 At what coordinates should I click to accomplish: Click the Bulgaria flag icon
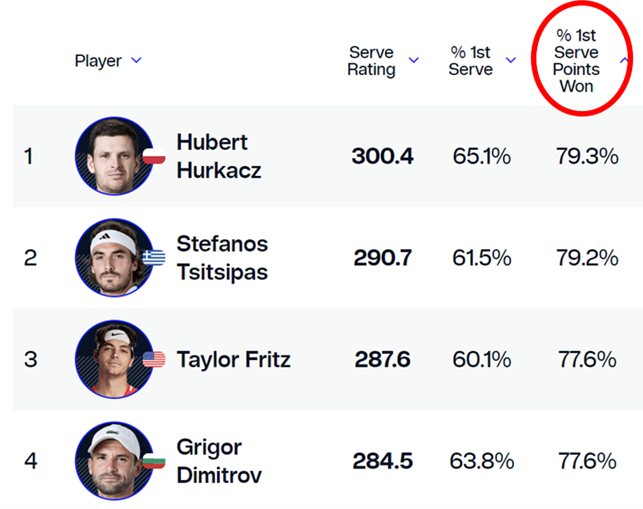click(154, 460)
